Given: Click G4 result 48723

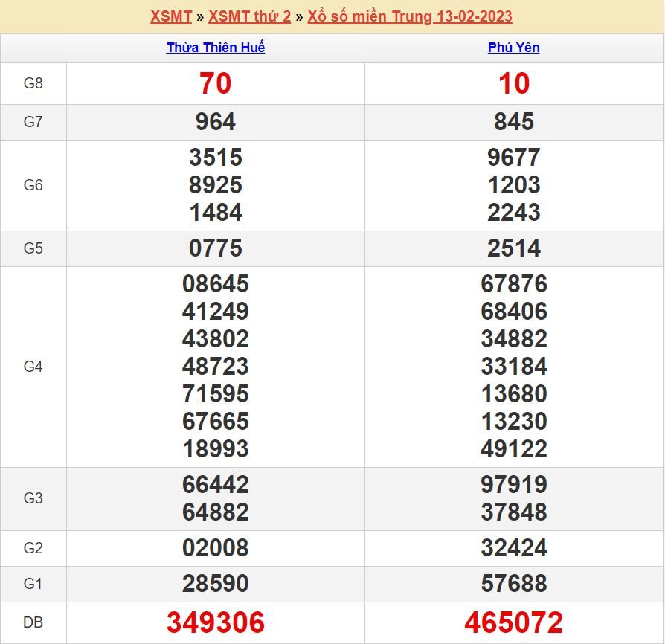Looking at the screenshot, I should pyautogui.click(x=216, y=367).
